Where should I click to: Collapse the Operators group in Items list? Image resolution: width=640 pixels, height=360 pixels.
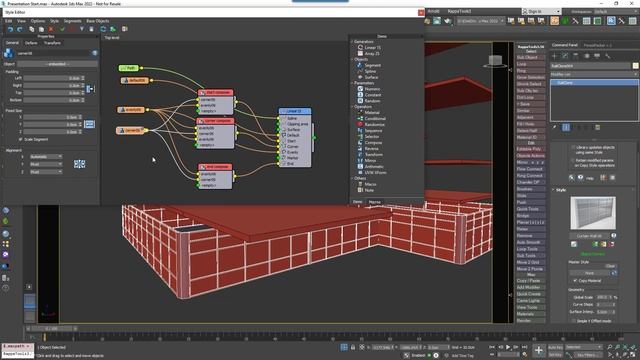point(351,107)
